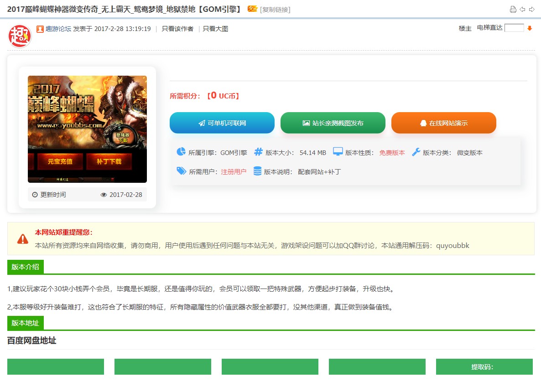Click the print icon at top right
The image size is (541, 392).
tap(513, 10)
